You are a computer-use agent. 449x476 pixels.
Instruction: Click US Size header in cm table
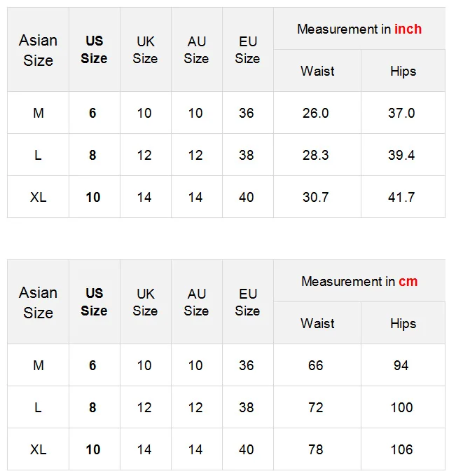94,302
